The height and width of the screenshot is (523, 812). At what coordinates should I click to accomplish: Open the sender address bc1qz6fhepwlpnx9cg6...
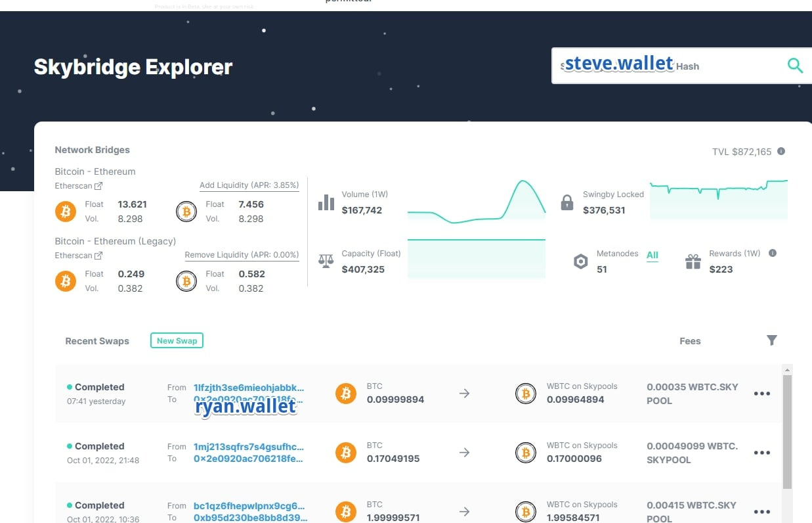pos(249,506)
